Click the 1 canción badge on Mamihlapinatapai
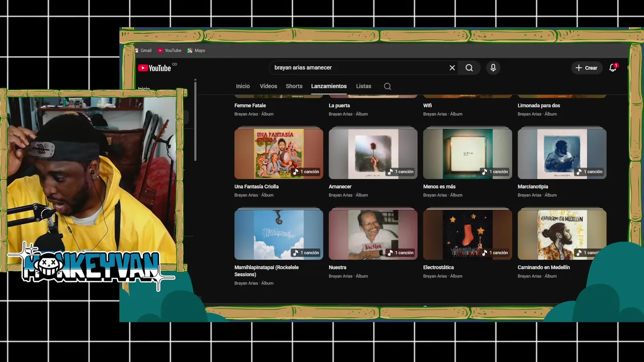 pyautogui.click(x=306, y=253)
